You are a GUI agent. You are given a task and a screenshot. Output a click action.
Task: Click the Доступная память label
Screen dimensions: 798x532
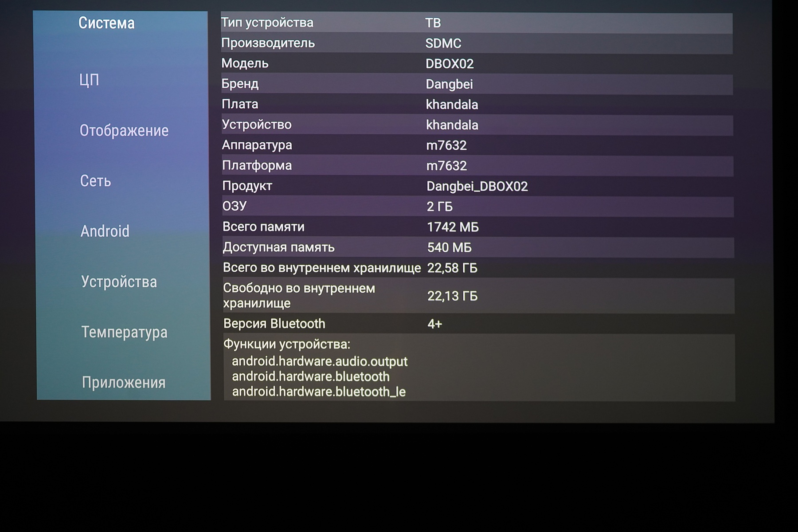click(278, 247)
